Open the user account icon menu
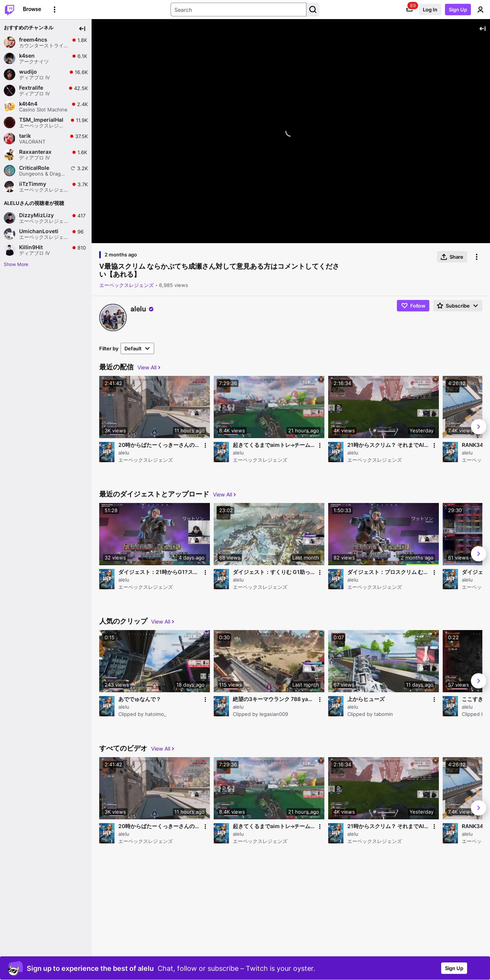Image resolution: width=490 pixels, height=980 pixels. (480, 10)
